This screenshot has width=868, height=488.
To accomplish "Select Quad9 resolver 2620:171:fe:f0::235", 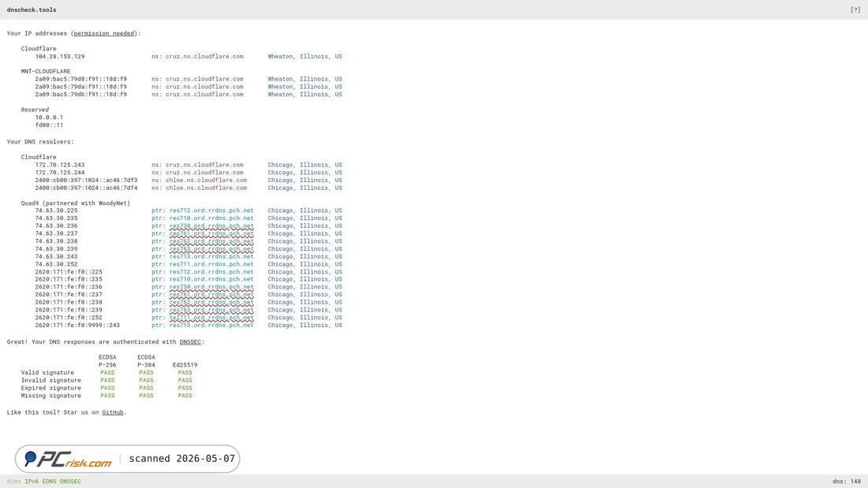I will pyautogui.click(x=69, y=279).
